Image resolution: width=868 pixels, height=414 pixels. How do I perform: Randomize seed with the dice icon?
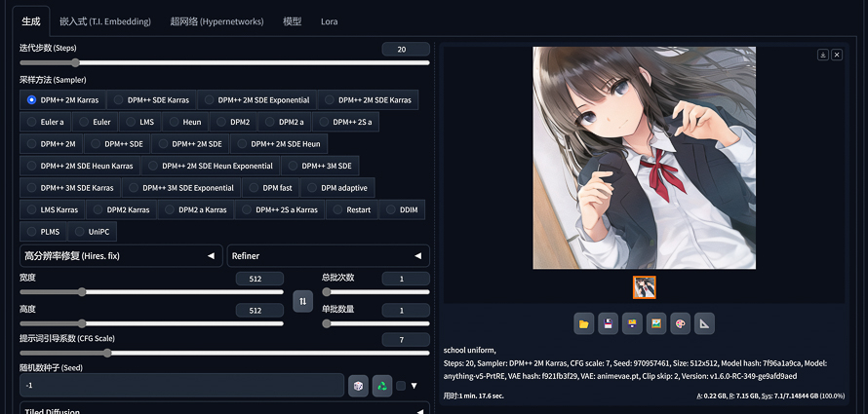click(358, 386)
